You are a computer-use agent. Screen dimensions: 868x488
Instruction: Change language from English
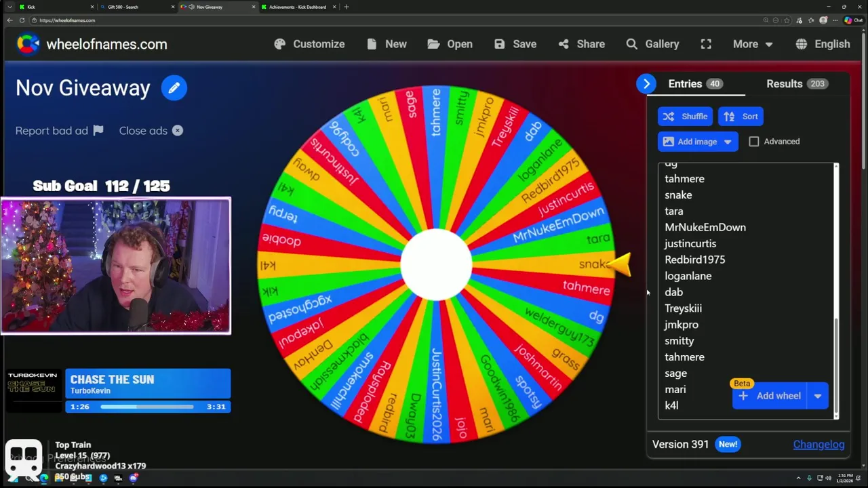(823, 44)
